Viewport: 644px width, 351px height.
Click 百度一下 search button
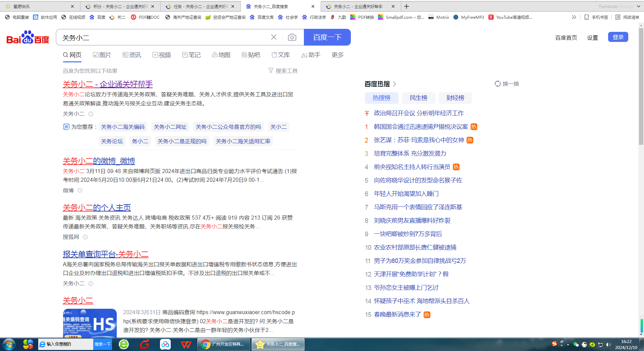point(327,37)
